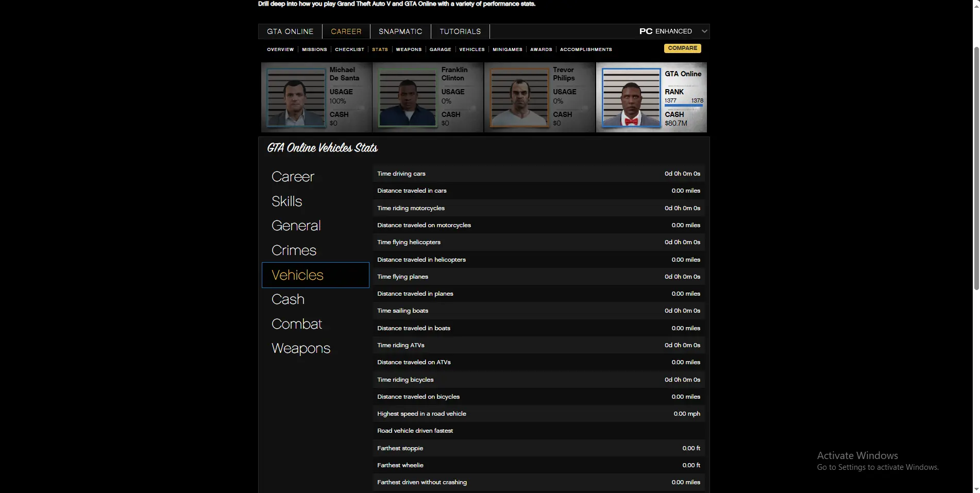Select Crimes in the stats sidebar

(294, 250)
